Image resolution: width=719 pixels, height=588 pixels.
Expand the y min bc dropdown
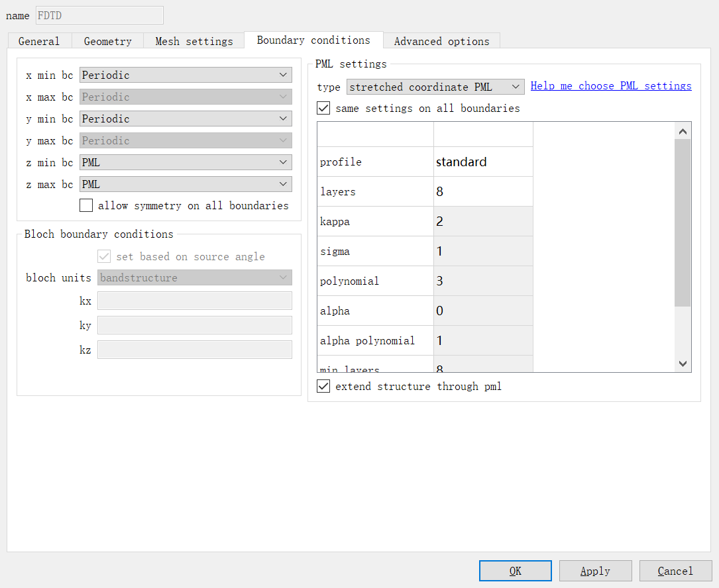186,119
